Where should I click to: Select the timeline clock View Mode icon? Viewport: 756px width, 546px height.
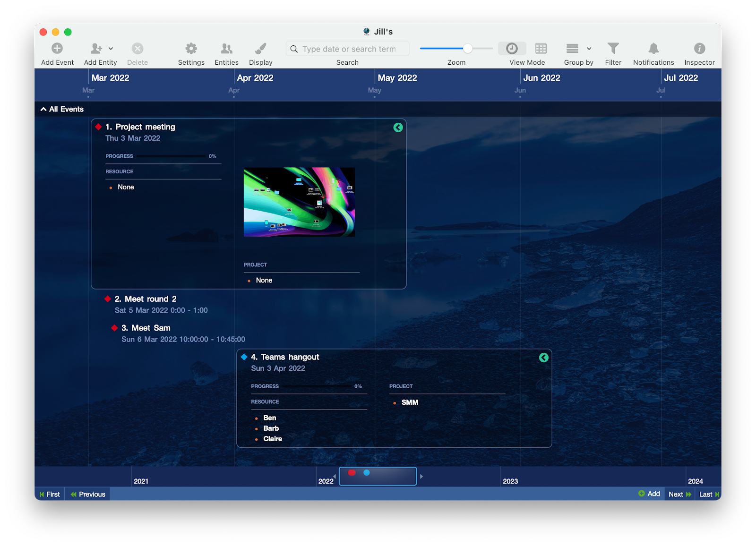click(512, 48)
